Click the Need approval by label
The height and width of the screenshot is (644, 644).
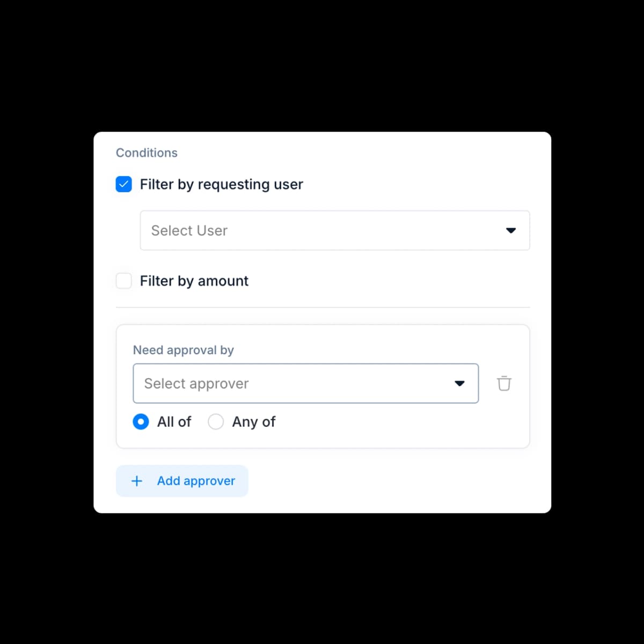click(184, 350)
